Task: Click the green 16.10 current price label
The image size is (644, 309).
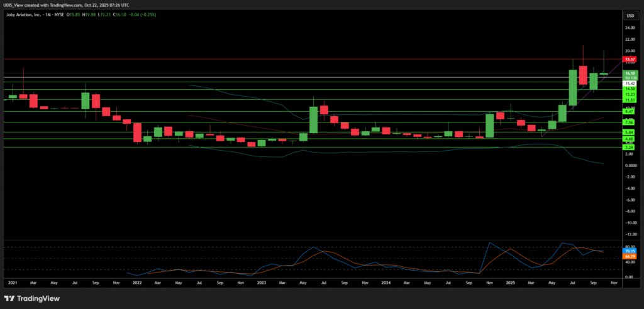Action: (x=629, y=73)
